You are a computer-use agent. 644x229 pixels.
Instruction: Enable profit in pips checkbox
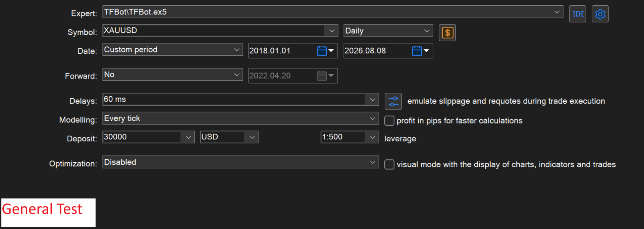click(x=389, y=121)
